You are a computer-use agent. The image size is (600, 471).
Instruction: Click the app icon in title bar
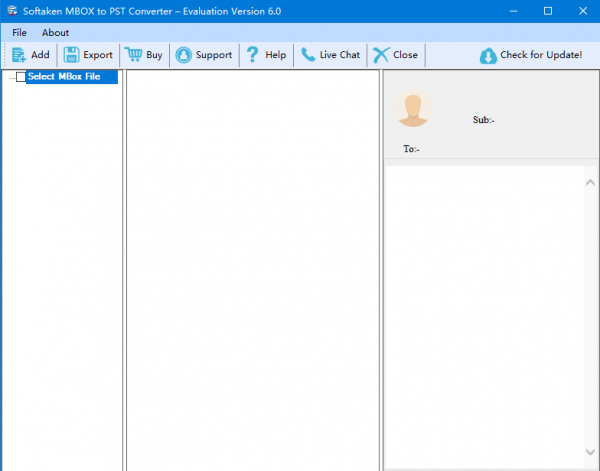pos(12,11)
